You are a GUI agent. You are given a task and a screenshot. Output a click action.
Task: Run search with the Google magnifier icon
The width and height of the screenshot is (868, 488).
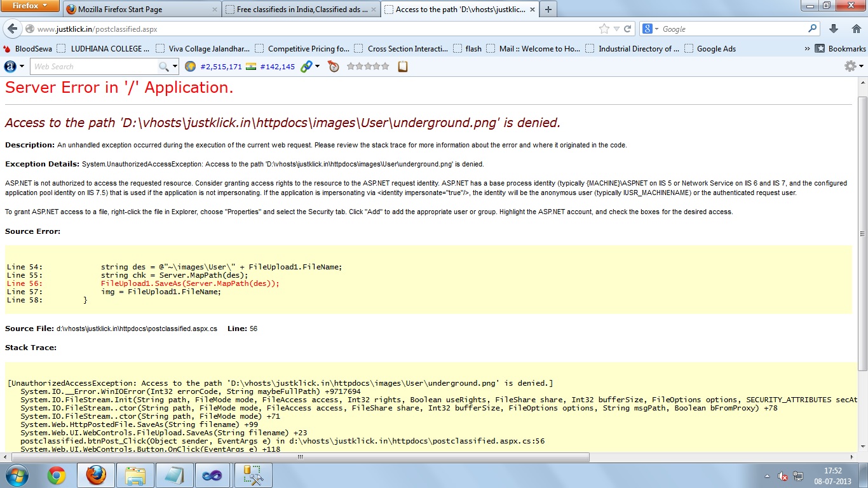tap(812, 29)
